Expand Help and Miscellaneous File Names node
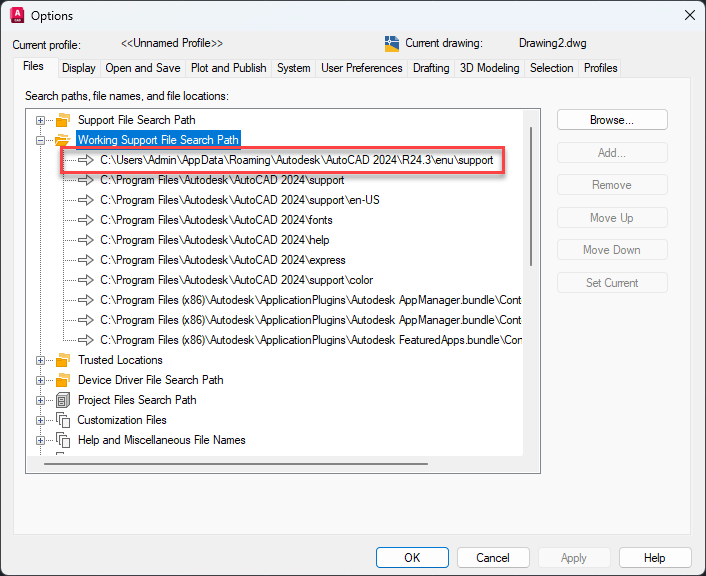706x576 pixels. click(41, 440)
